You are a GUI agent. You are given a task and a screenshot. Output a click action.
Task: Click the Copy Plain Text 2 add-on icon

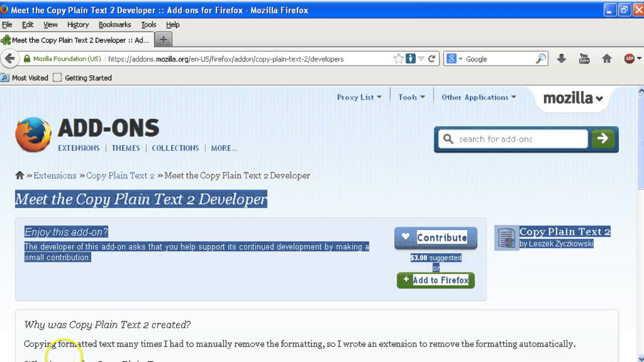pyautogui.click(x=506, y=238)
